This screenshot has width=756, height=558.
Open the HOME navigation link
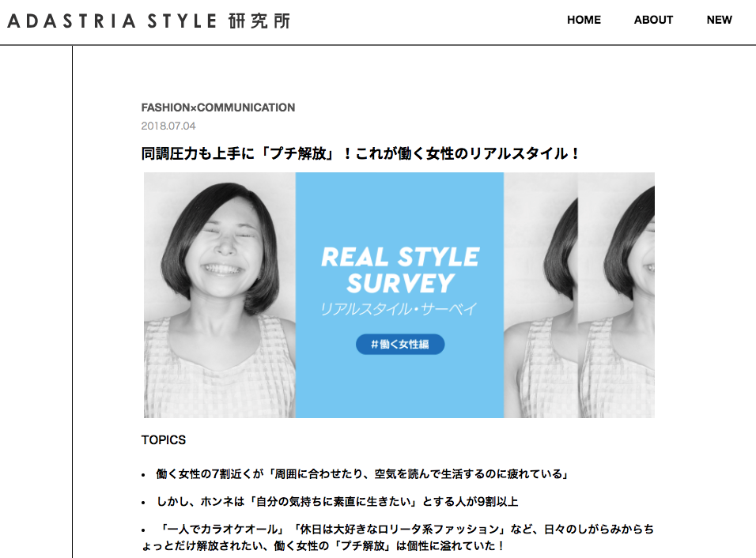(584, 20)
